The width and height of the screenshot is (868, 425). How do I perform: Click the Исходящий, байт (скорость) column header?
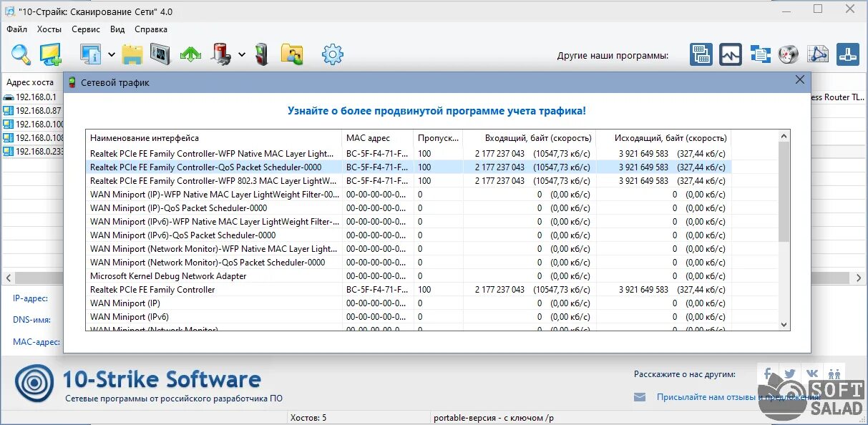663,138
